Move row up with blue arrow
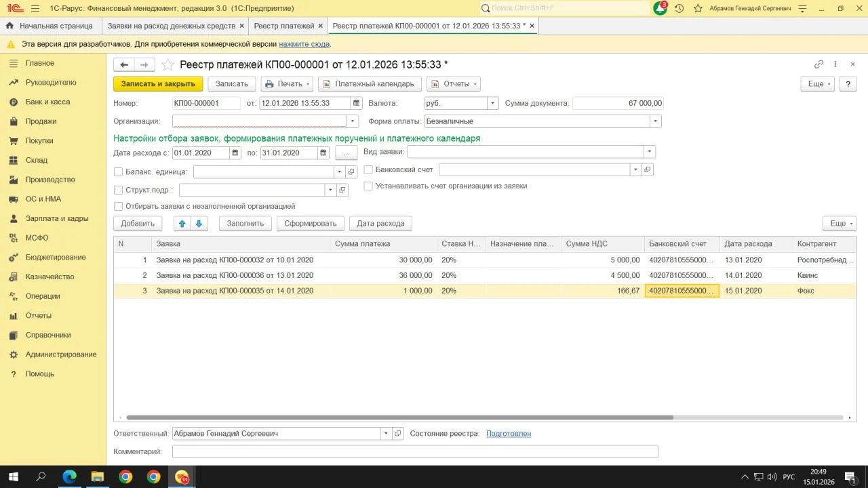Image resolution: width=868 pixels, height=488 pixels. [182, 224]
